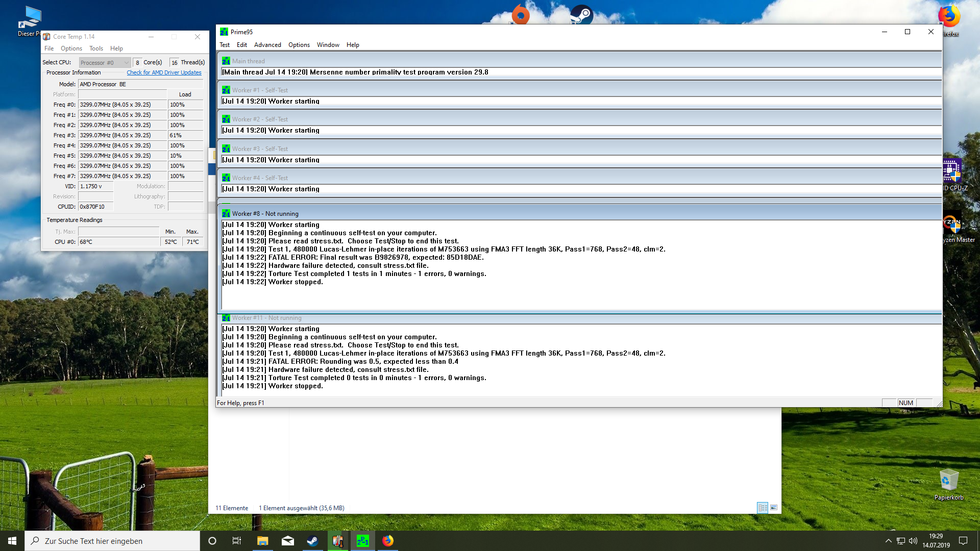Click Worker #8 window icon
Viewport: 980px width, 551px height.
point(226,214)
